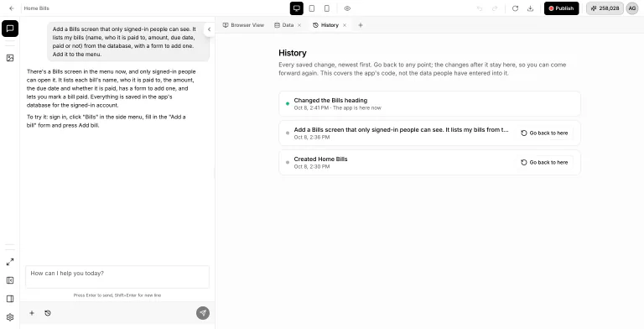Select the Add a Bills screen history entry

[x=429, y=133]
